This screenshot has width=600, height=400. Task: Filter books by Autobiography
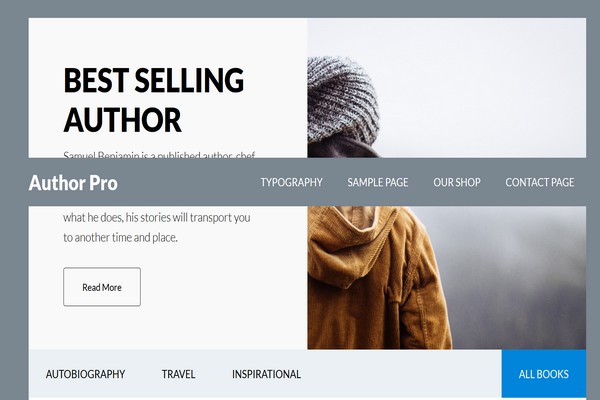85,374
